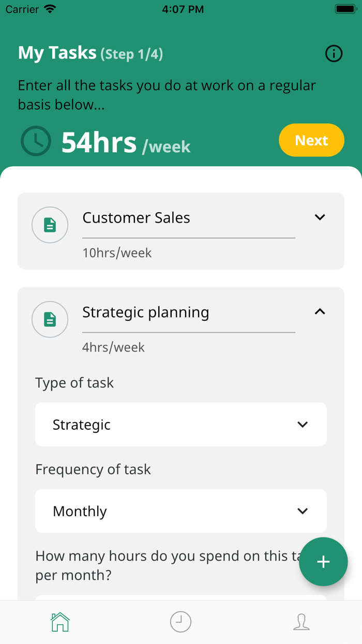Tap the battery icon in status bar
The height and width of the screenshot is (644, 362).
click(x=345, y=9)
